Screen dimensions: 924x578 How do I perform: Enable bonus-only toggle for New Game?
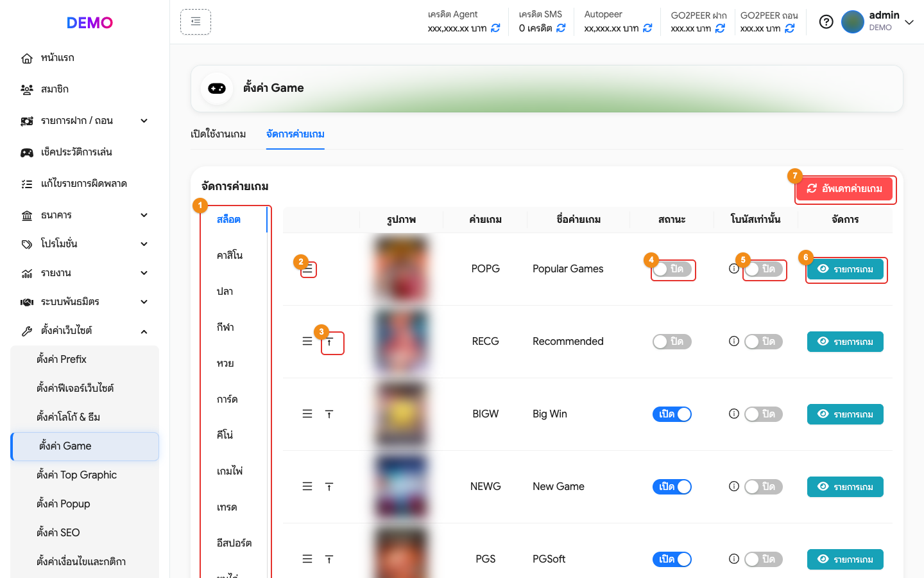click(764, 487)
